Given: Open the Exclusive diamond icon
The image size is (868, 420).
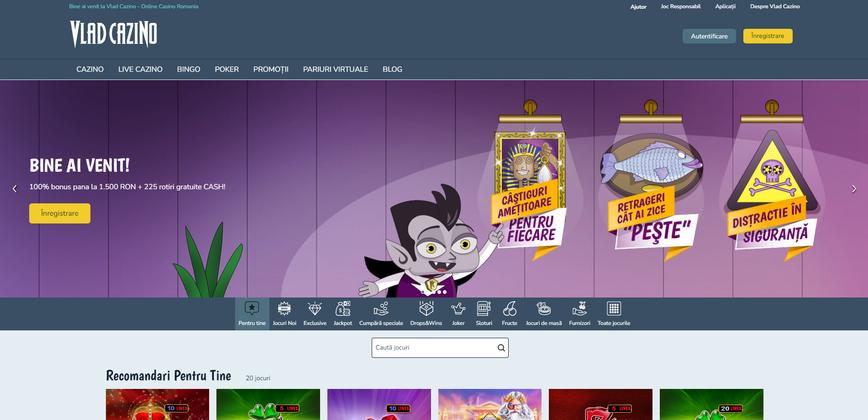Looking at the screenshot, I should [315, 308].
